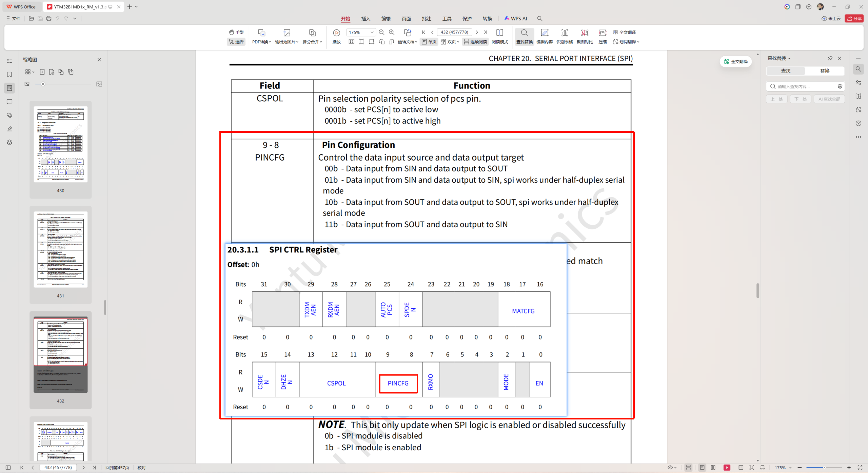Image resolution: width=868 pixels, height=473 pixels.
Task: Switch to the 批注 ribbon tab
Action: [x=427, y=19]
